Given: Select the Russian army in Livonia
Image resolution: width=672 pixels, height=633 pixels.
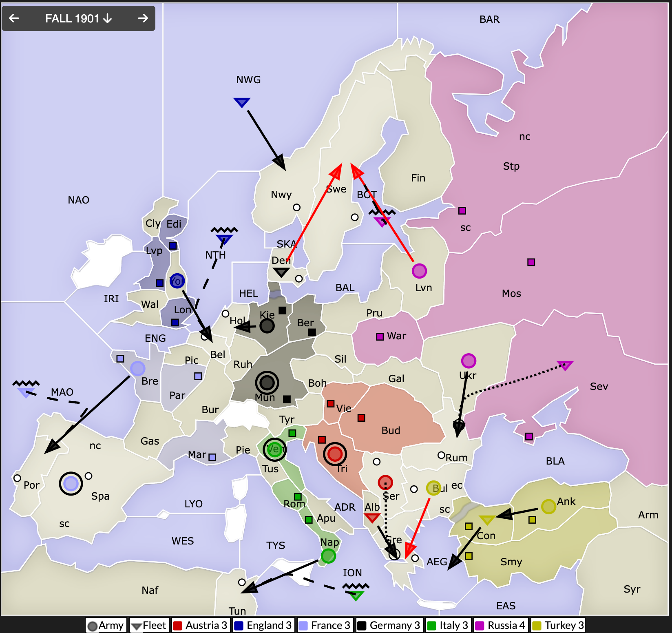Looking at the screenshot, I should pos(419,270).
